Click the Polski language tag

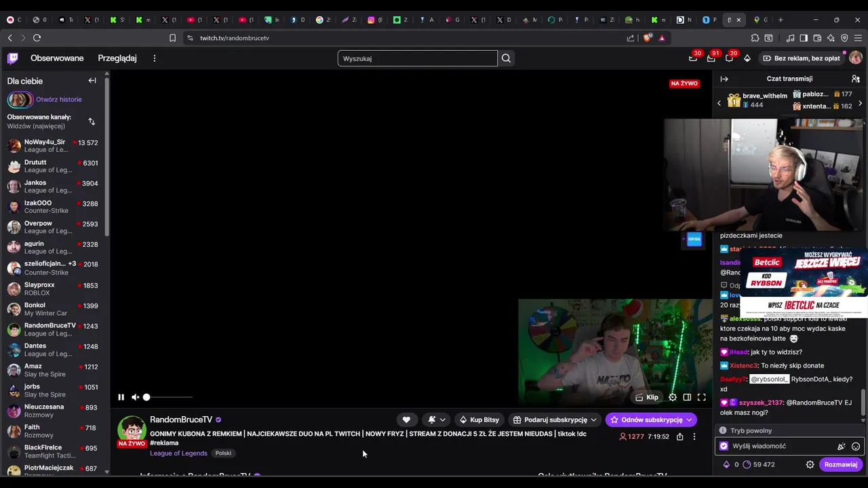pos(223,453)
